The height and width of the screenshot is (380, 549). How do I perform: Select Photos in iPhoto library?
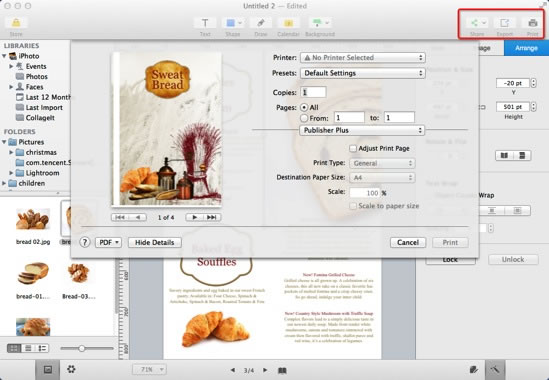(x=36, y=77)
